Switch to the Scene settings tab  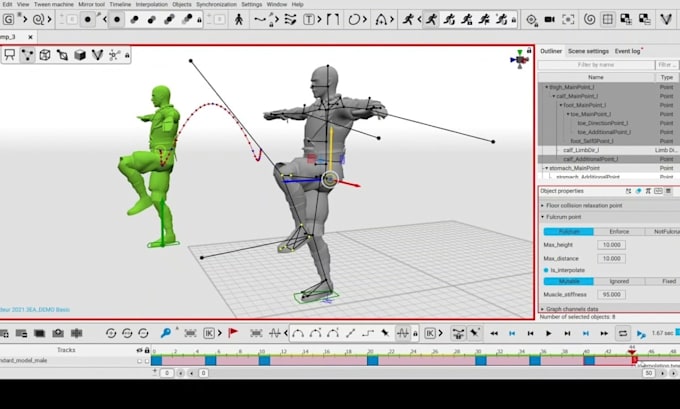[588, 51]
